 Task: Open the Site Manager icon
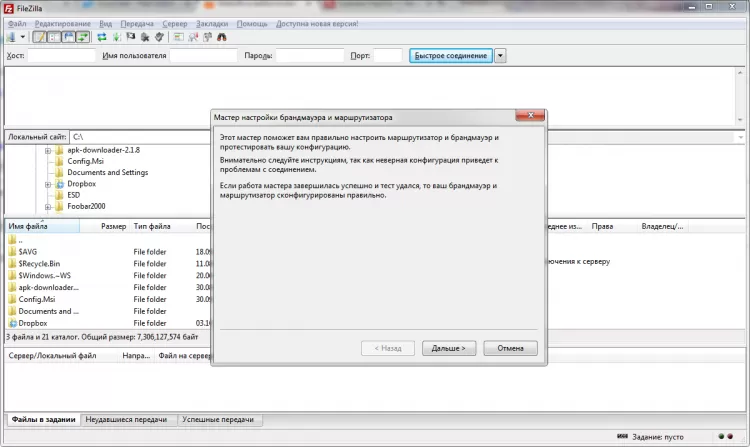click(11, 37)
